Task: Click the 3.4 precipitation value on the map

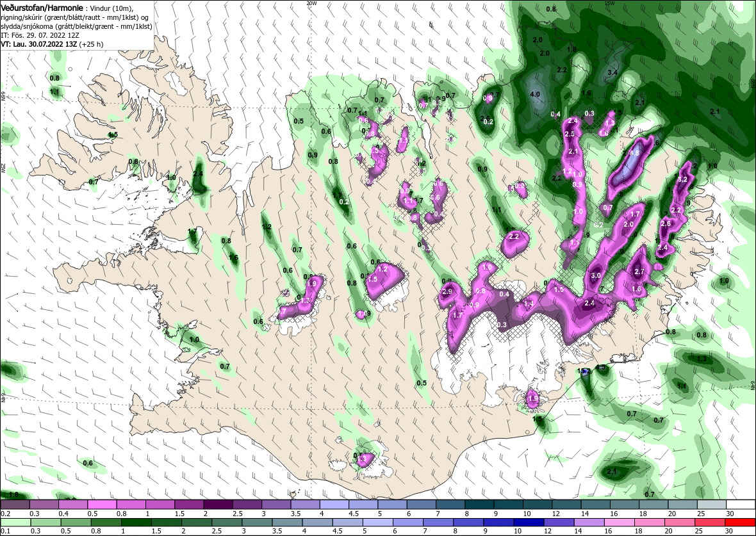Action: [612, 72]
